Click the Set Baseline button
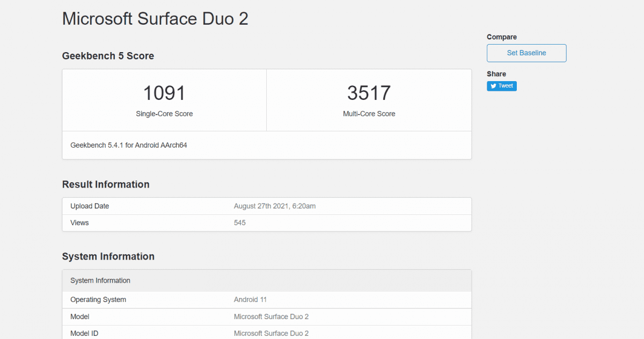644x339 pixels. pyautogui.click(x=526, y=53)
